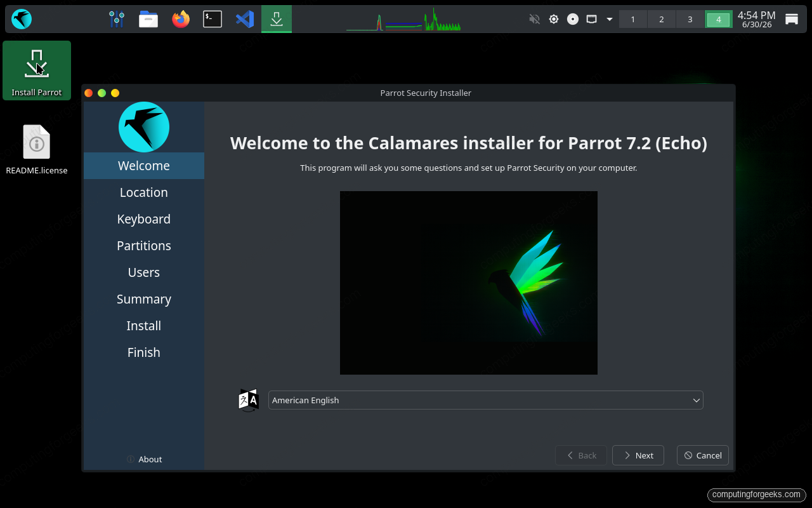This screenshot has height=508, width=812.
Task: Click the Parrot artwork slideshow image
Action: click(x=469, y=283)
